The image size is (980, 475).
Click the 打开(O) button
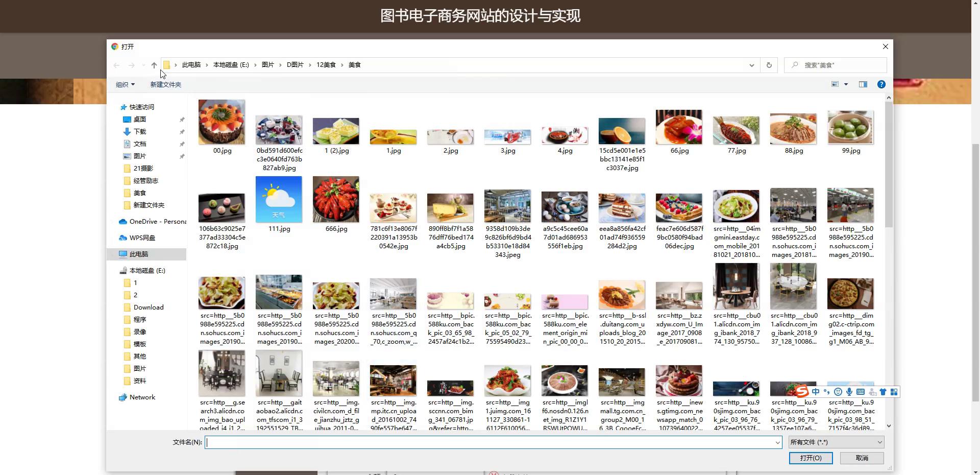point(811,458)
